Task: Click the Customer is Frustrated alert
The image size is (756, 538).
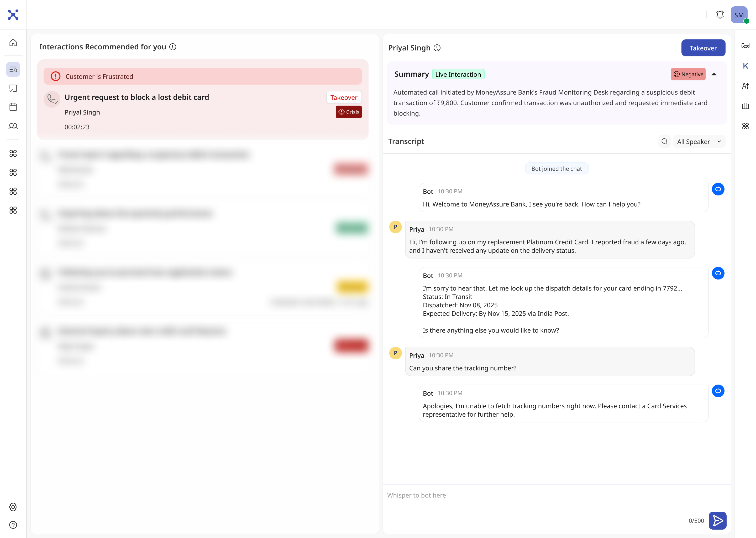Action: (x=203, y=76)
